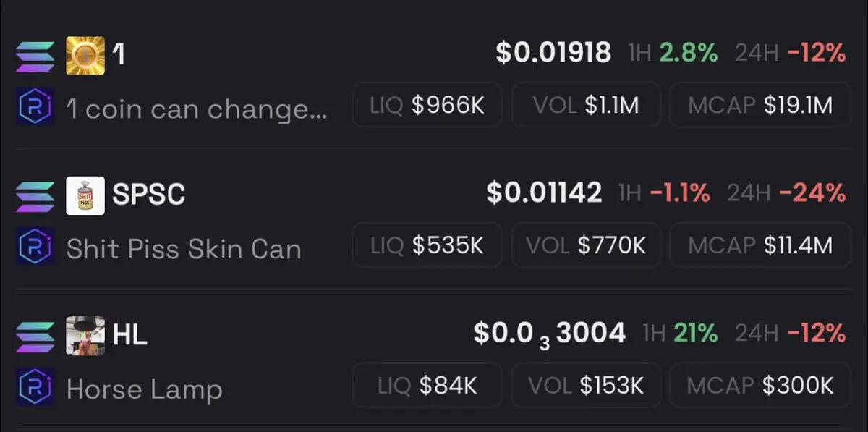This screenshot has width=868, height=432.
Task: Select the LIQ $966K badge
Action: (x=427, y=106)
